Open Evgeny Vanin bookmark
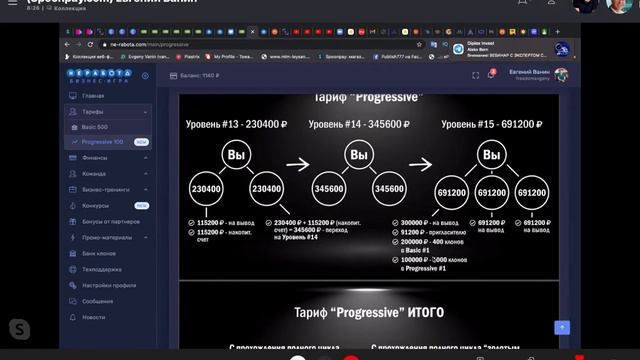The image size is (640, 360). pyautogui.click(x=145, y=57)
